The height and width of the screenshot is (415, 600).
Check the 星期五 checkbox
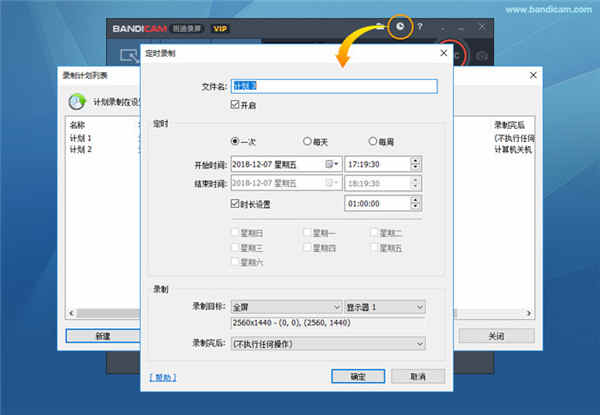click(x=374, y=247)
